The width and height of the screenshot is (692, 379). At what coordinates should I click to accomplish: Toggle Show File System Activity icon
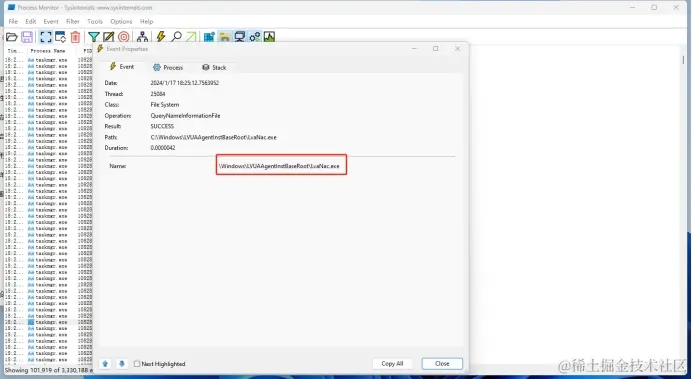tap(225, 37)
